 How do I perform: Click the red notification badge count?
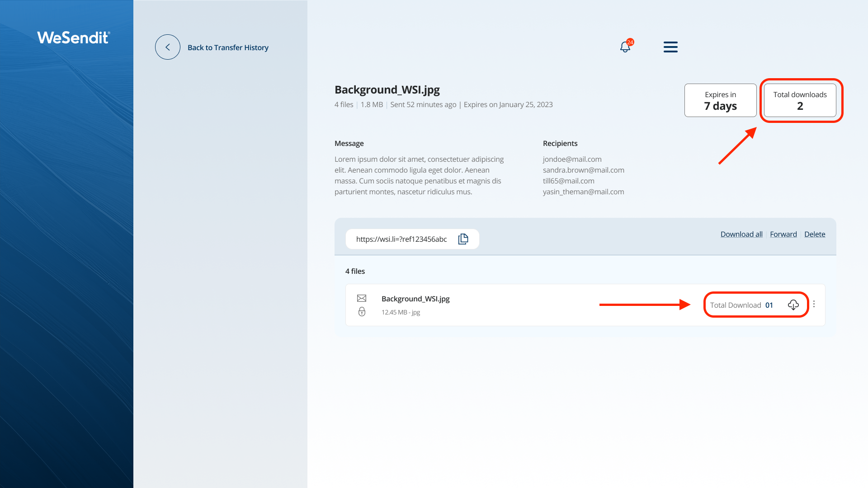[630, 42]
